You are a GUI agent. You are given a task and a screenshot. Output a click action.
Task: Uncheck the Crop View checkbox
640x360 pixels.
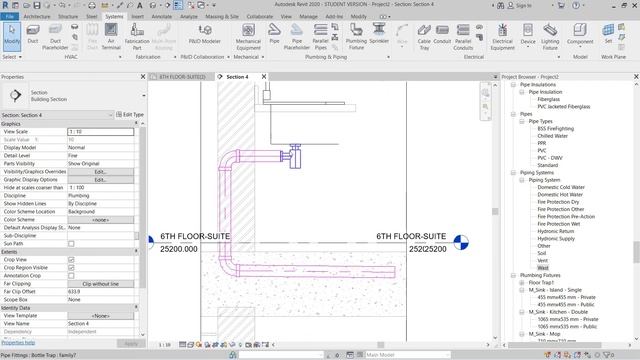point(71,260)
